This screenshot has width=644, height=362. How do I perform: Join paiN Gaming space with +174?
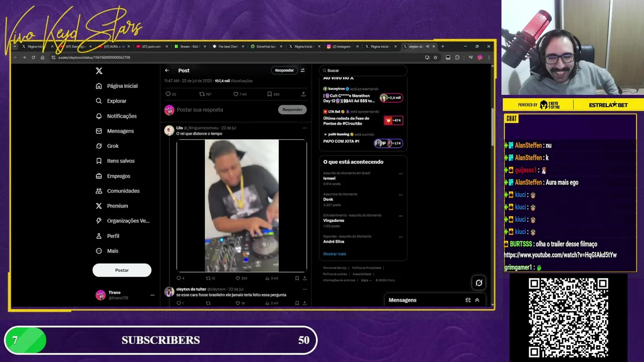click(x=388, y=143)
